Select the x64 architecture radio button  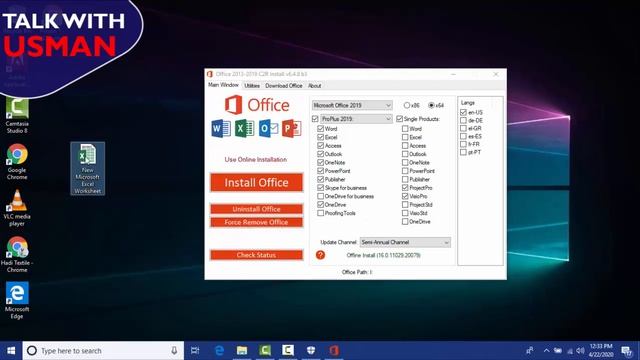431,105
